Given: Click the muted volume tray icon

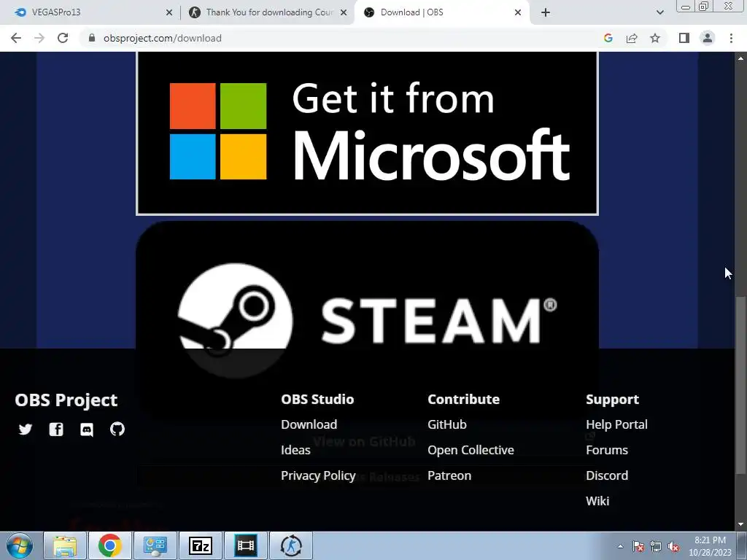Looking at the screenshot, I should tap(673, 546).
